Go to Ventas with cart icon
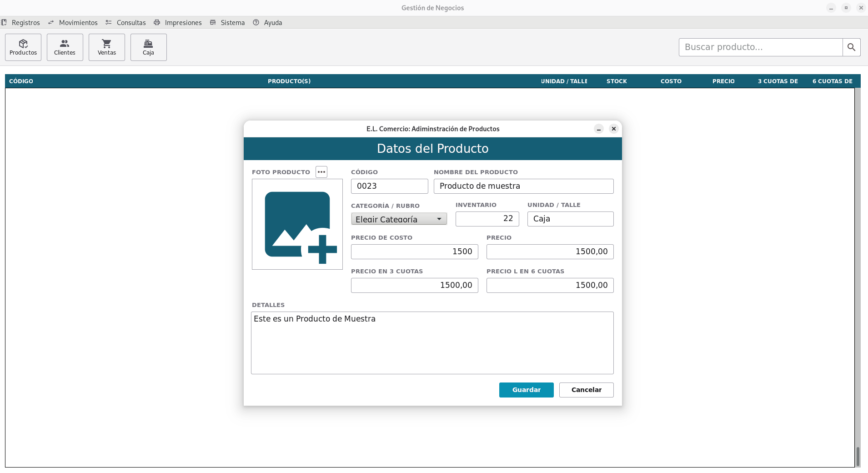This screenshot has width=868, height=473. pyautogui.click(x=107, y=47)
